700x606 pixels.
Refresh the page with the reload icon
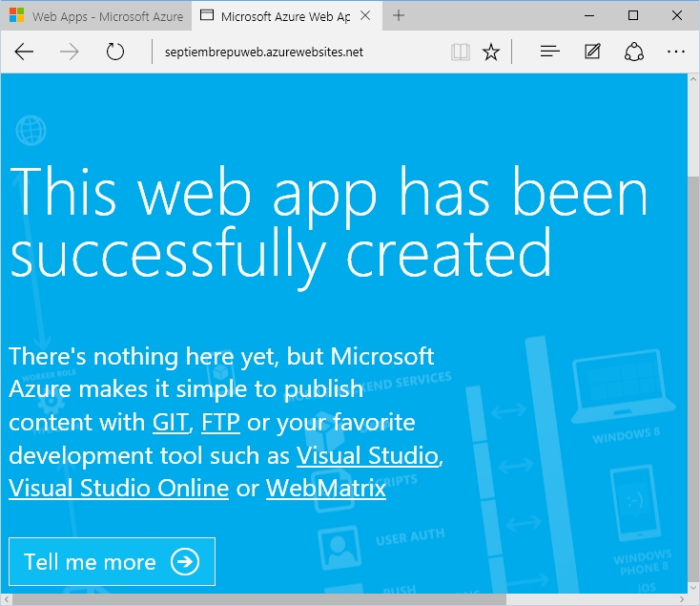click(x=115, y=52)
